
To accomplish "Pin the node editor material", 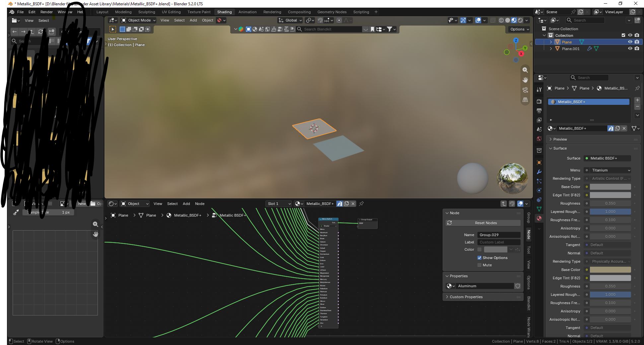I will [361, 204].
